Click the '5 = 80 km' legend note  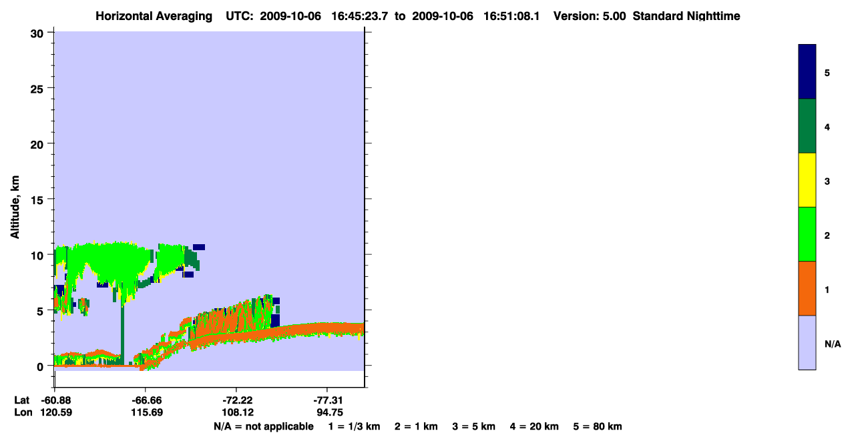tap(598, 426)
